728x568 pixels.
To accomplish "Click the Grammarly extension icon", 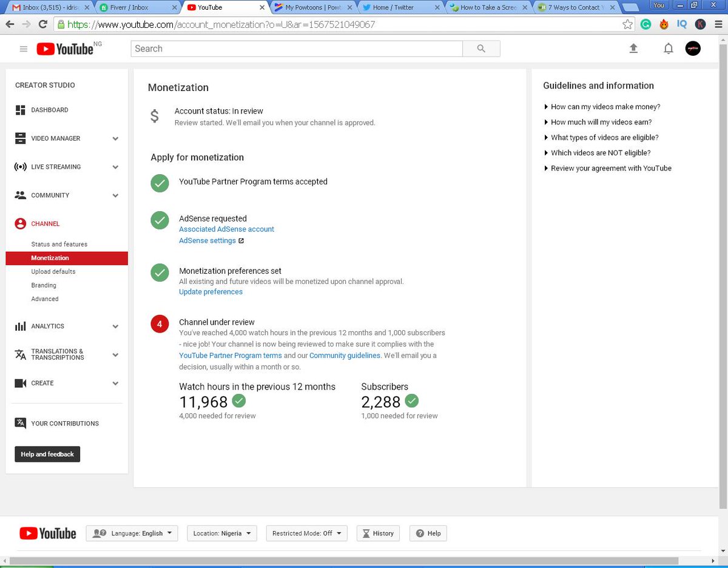I will coord(646,24).
